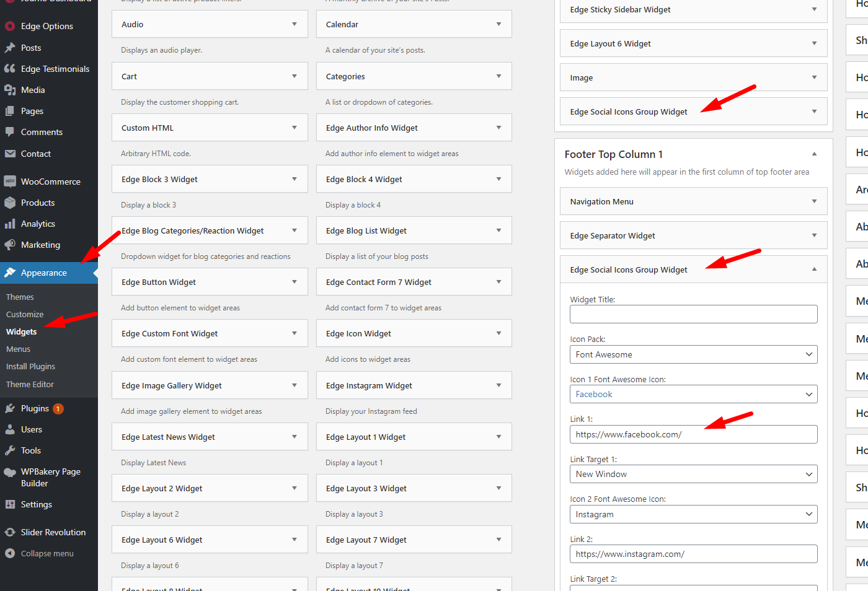Image resolution: width=868 pixels, height=591 pixels.
Task: Click the Collapse menu arrow icon
Action: click(10, 553)
